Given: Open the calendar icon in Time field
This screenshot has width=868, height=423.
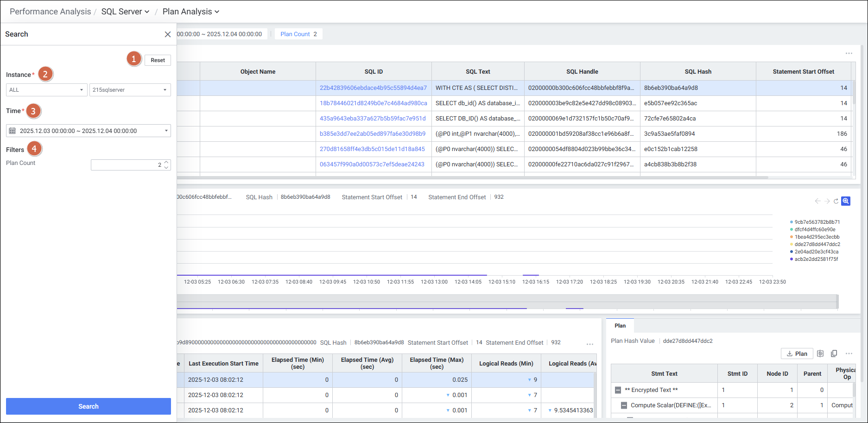Looking at the screenshot, I should click(x=13, y=131).
